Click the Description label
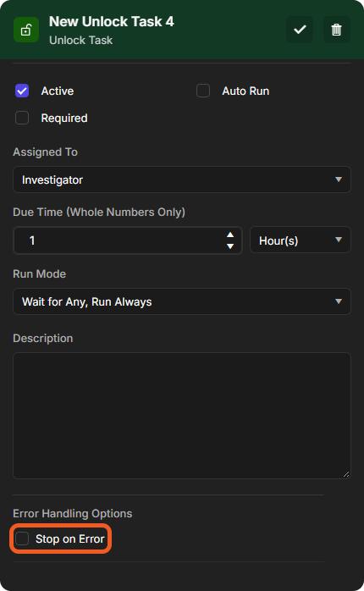 click(x=43, y=339)
